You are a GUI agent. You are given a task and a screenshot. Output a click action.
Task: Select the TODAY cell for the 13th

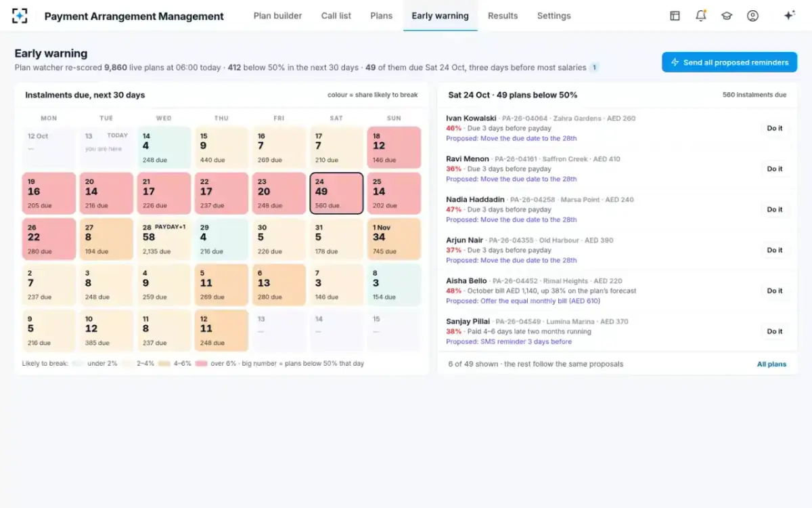[x=106, y=148]
